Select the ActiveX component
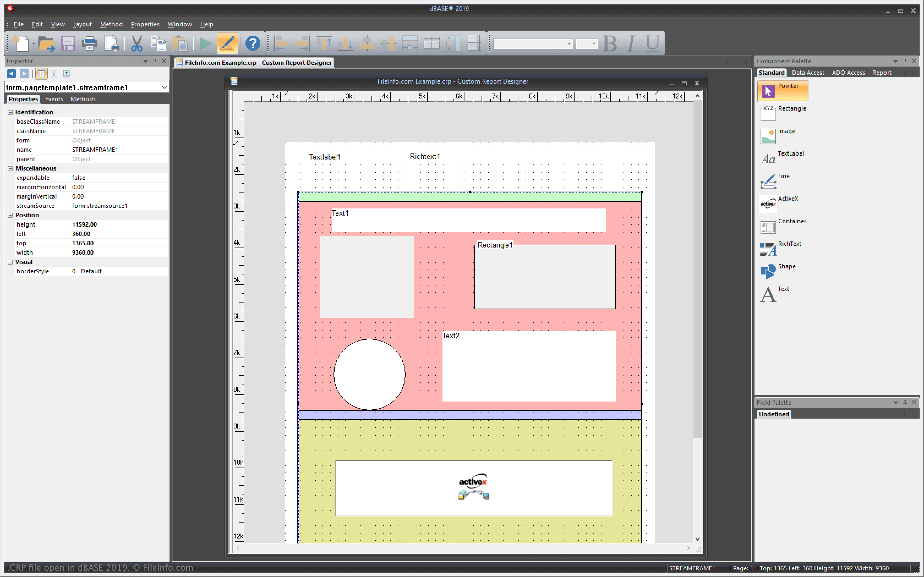This screenshot has width=924, height=577. [778, 204]
